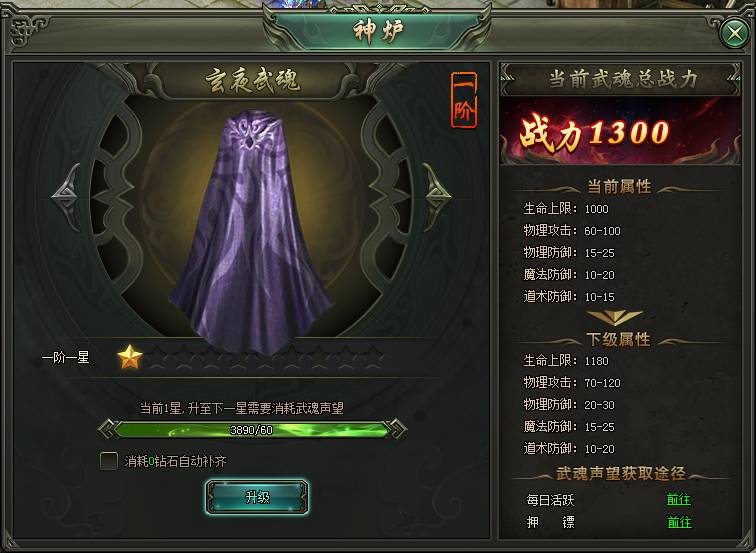Click the 武魂声望获取途径 heading

(621, 473)
